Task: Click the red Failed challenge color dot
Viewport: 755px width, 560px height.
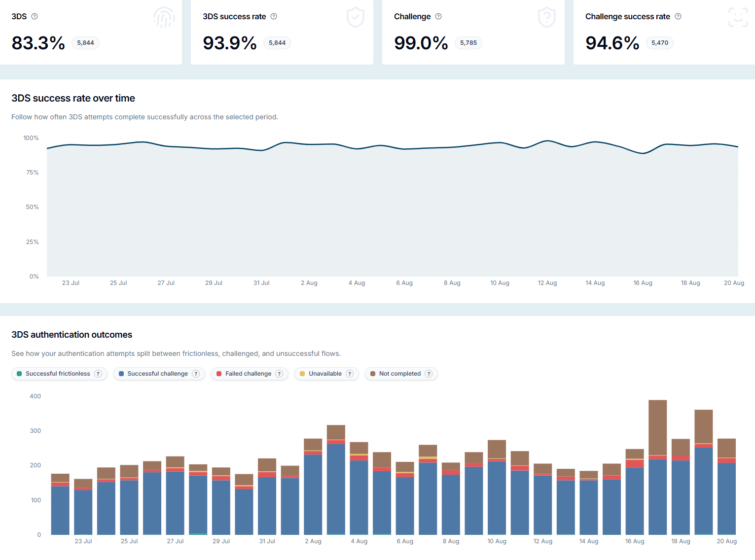Action: 219,374
